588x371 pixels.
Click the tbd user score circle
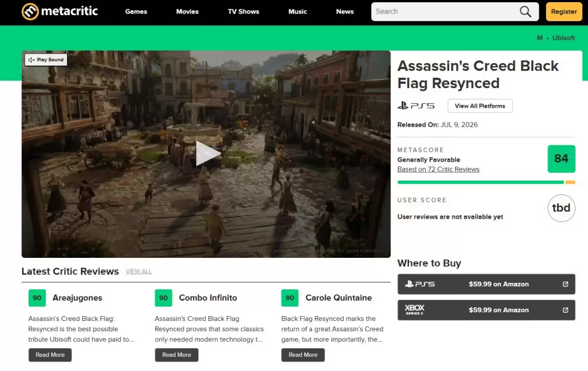click(x=561, y=208)
